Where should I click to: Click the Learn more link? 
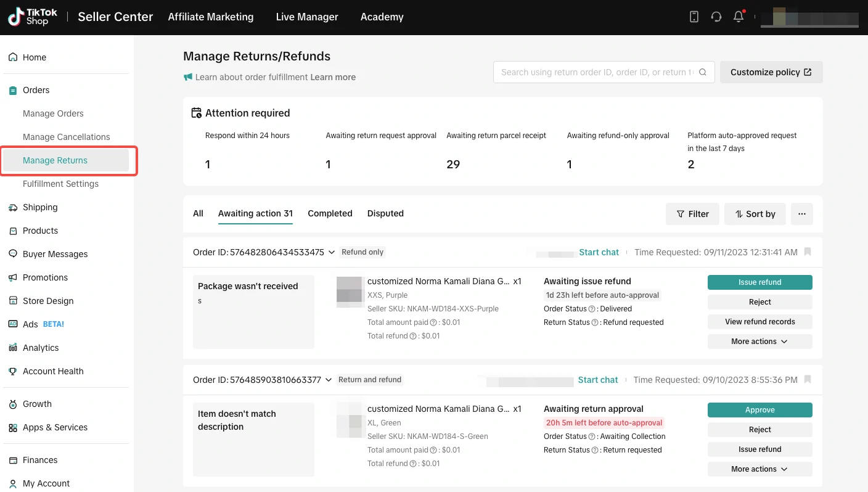coord(333,77)
